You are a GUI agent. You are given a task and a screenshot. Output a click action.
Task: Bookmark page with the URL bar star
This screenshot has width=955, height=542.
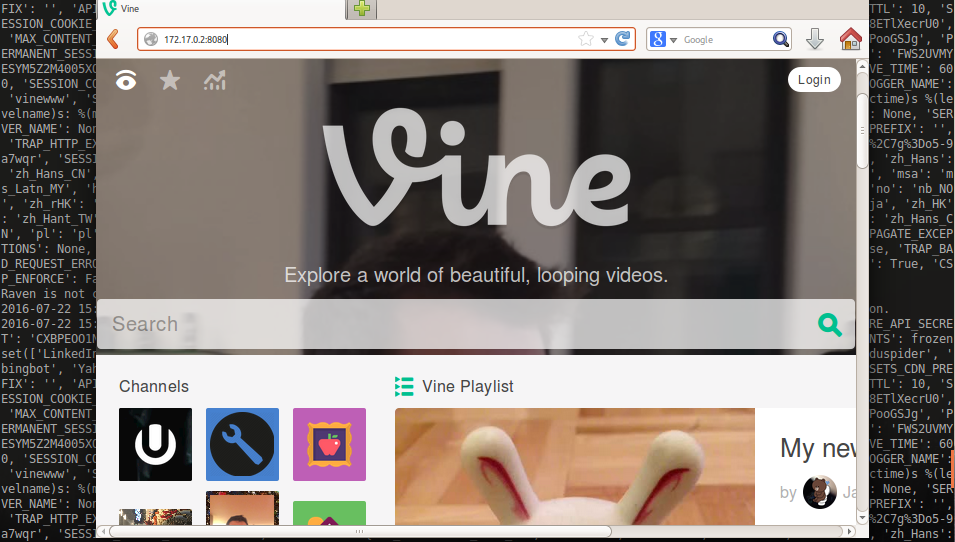(586, 39)
